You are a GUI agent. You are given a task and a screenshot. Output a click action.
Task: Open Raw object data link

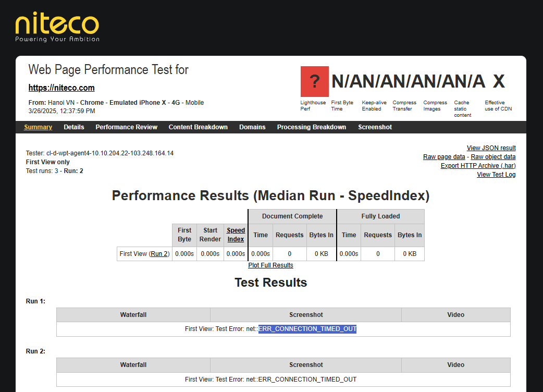tap(493, 157)
